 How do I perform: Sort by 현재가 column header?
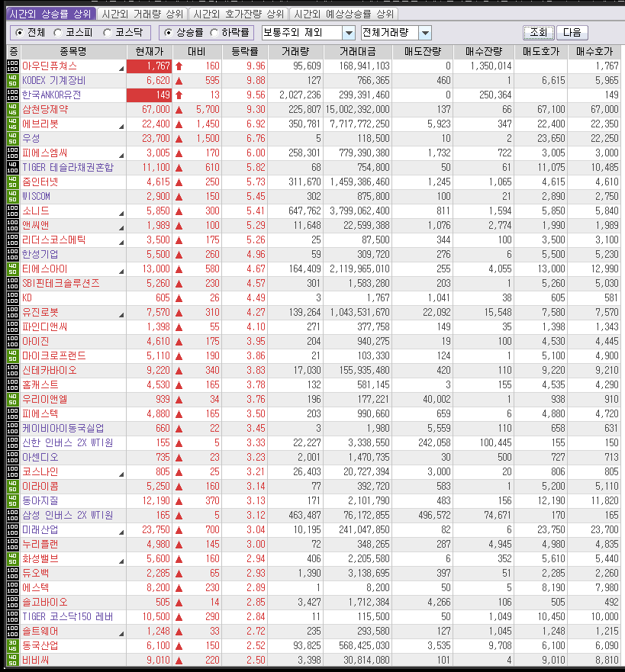[149, 52]
